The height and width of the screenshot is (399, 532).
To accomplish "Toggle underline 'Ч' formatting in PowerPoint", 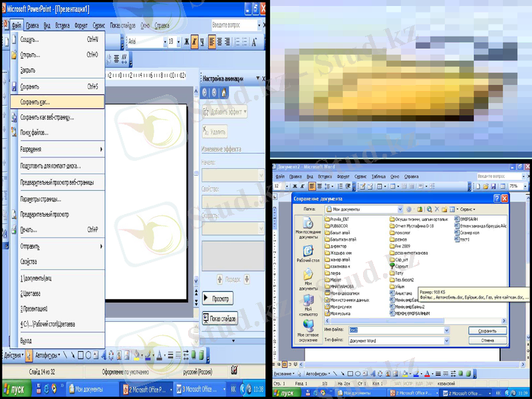I will tap(201, 41).
